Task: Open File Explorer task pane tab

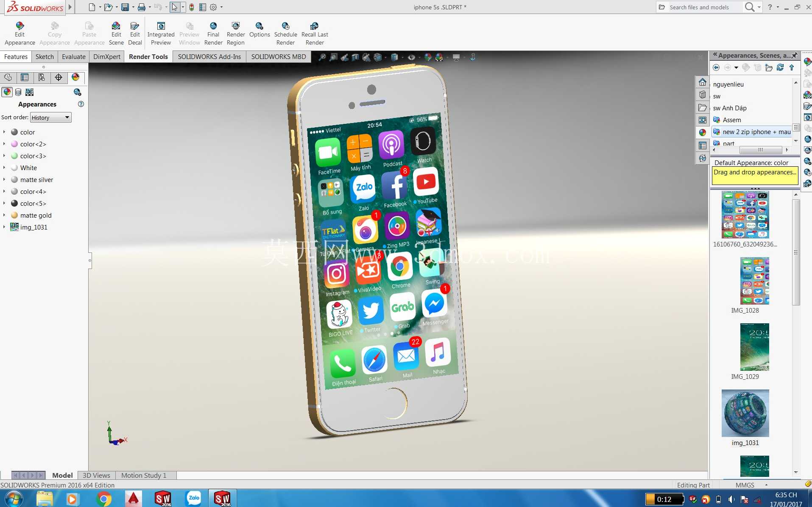Action: (703, 107)
